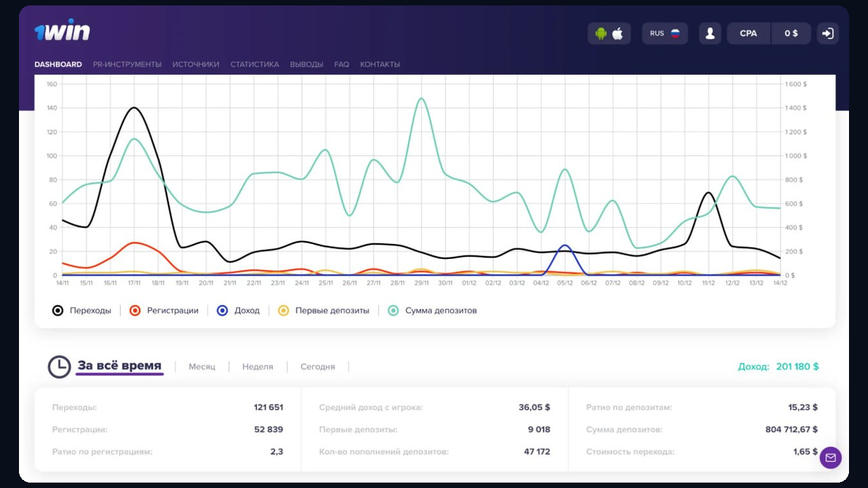Go to PR-инструменты in the navigation
Viewport: 868px width, 488px height.
(x=127, y=64)
